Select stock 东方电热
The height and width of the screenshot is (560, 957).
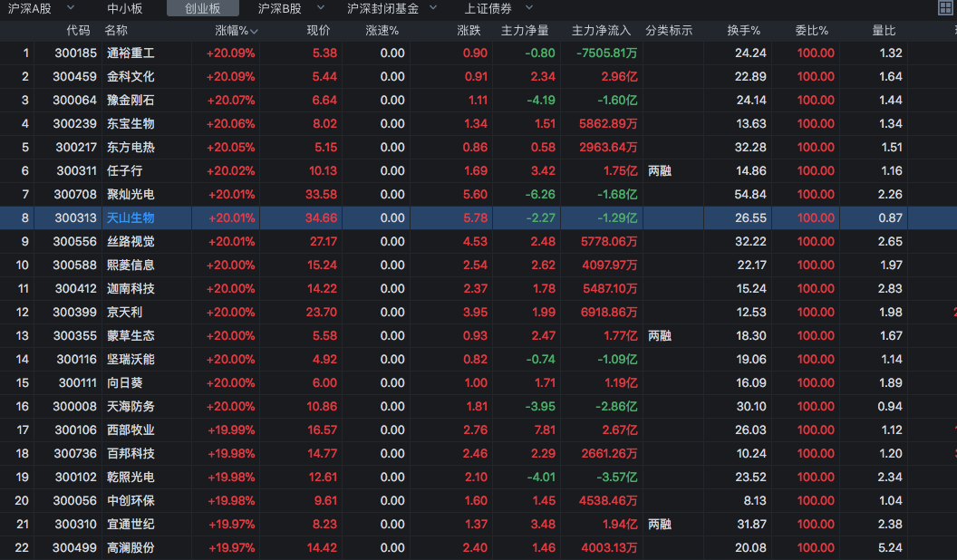(130, 148)
